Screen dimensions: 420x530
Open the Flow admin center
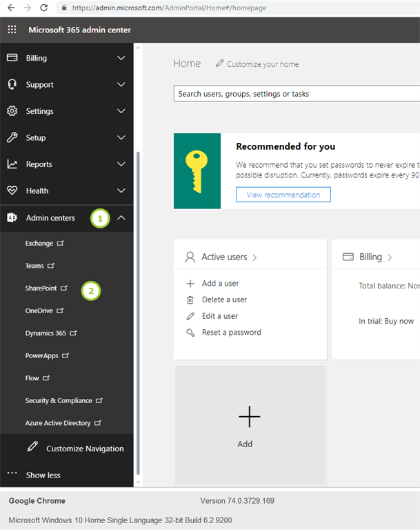tap(32, 378)
